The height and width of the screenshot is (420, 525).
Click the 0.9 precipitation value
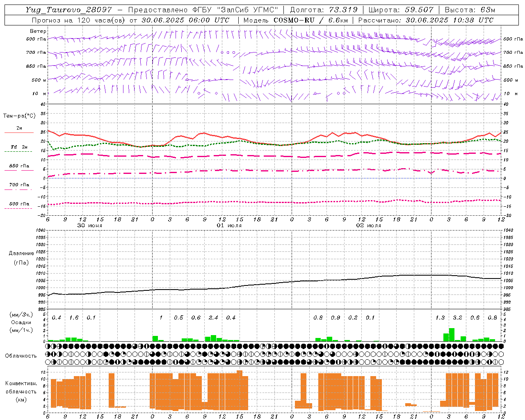pyautogui.click(x=336, y=318)
